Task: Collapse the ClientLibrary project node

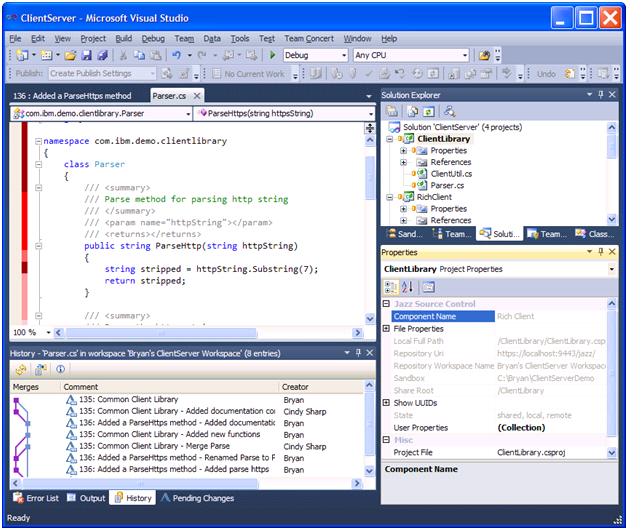Action: (x=390, y=139)
